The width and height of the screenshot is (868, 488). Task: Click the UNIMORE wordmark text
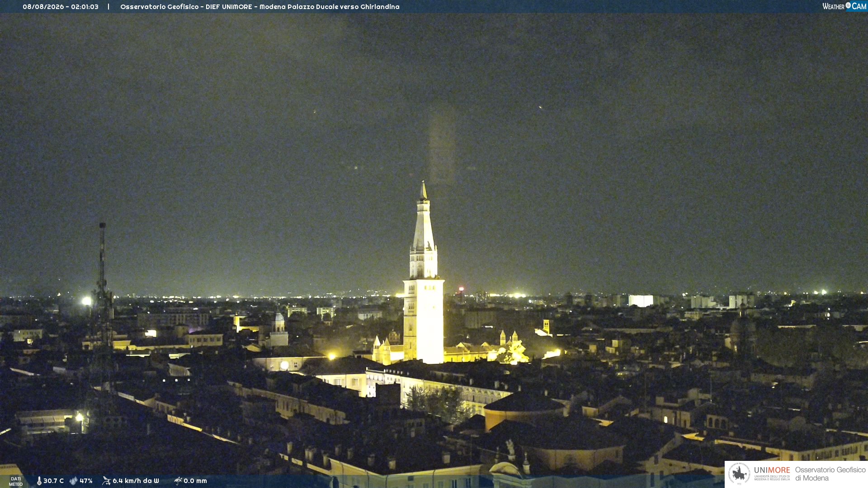point(772,470)
